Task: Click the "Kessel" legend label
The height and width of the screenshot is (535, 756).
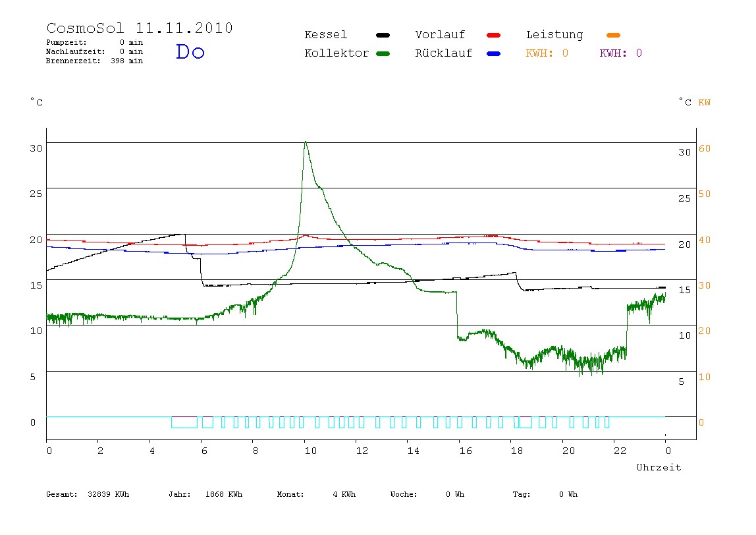Action: tap(325, 35)
